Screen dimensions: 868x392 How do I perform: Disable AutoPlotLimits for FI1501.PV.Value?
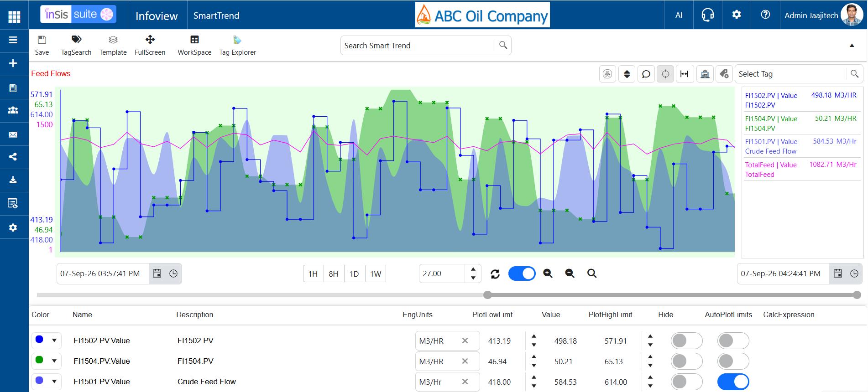tap(733, 382)
